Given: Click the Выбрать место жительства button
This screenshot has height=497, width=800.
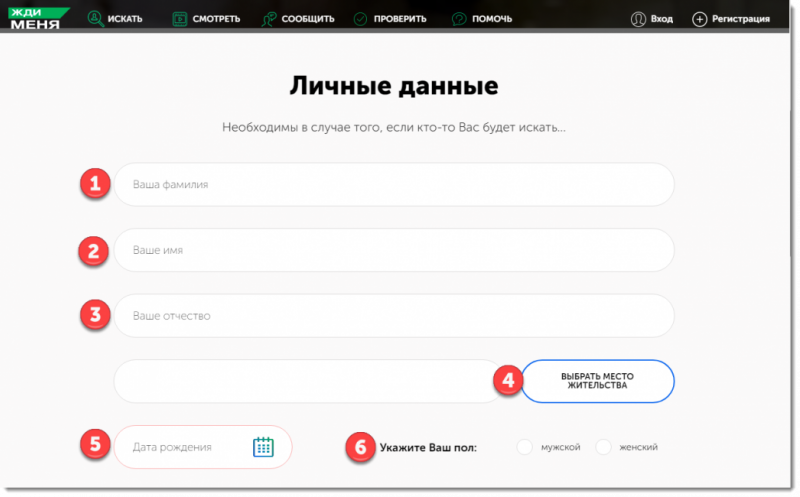Looking at the screenshot, I should (597, 381).
